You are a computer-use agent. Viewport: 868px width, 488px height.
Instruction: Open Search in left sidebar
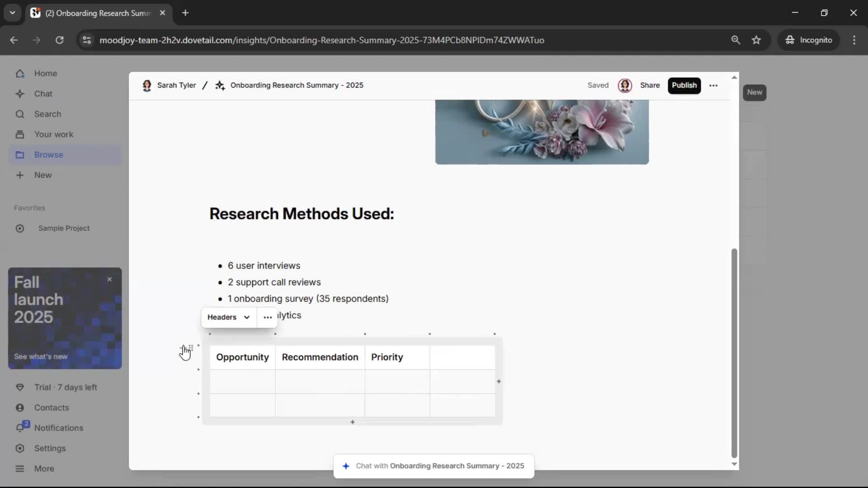[x=47, y=114]
